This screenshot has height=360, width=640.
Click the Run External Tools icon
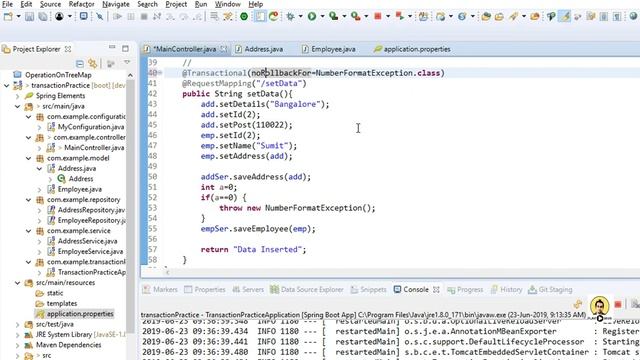(356, 16)
